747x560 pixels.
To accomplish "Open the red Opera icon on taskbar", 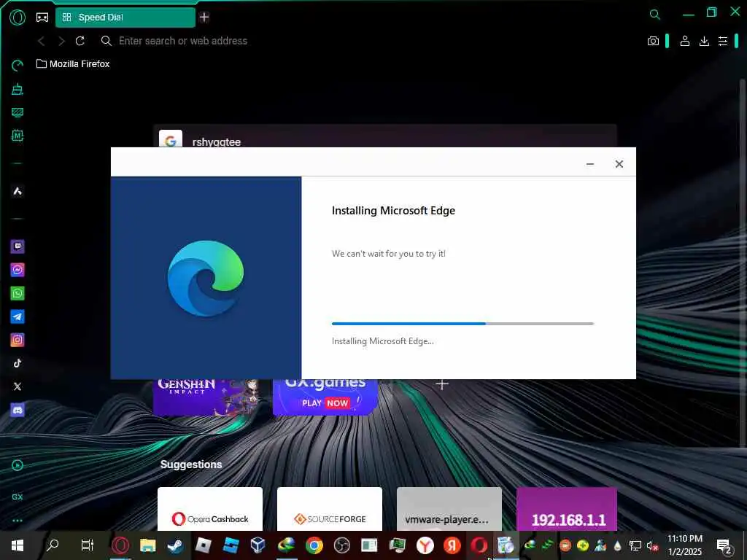I will coord(479,545).
